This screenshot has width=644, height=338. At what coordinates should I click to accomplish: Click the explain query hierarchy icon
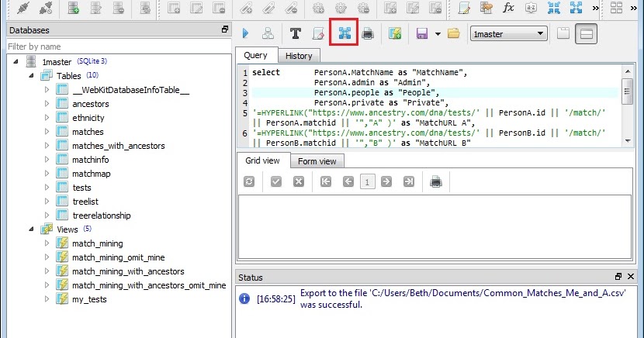coord(268,33)
